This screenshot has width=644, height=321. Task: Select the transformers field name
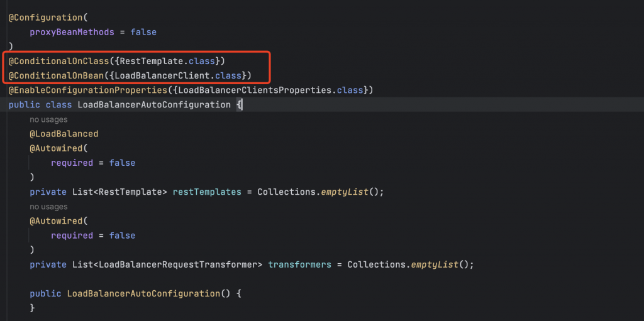pyautogui.click(x=299, y=264)
